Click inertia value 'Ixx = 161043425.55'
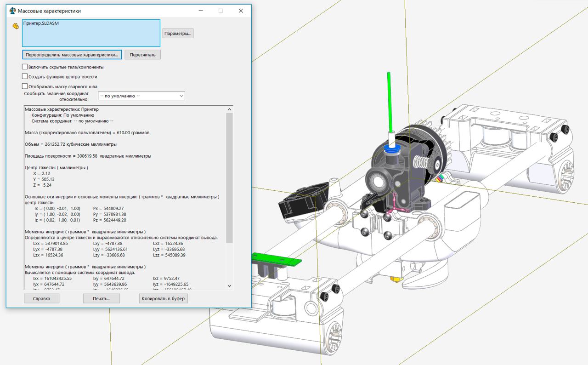Viewport: 588px width, 365px height. coord(52,278)
